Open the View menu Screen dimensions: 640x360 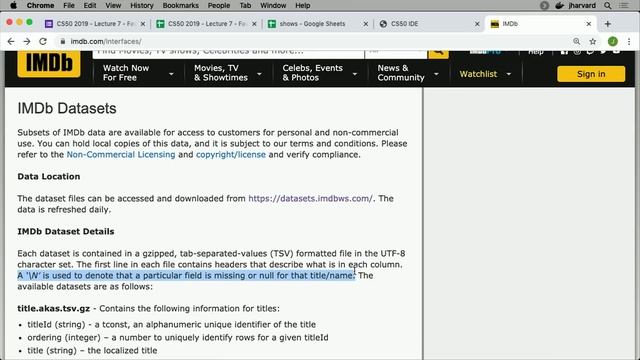(x=113, y=5)
